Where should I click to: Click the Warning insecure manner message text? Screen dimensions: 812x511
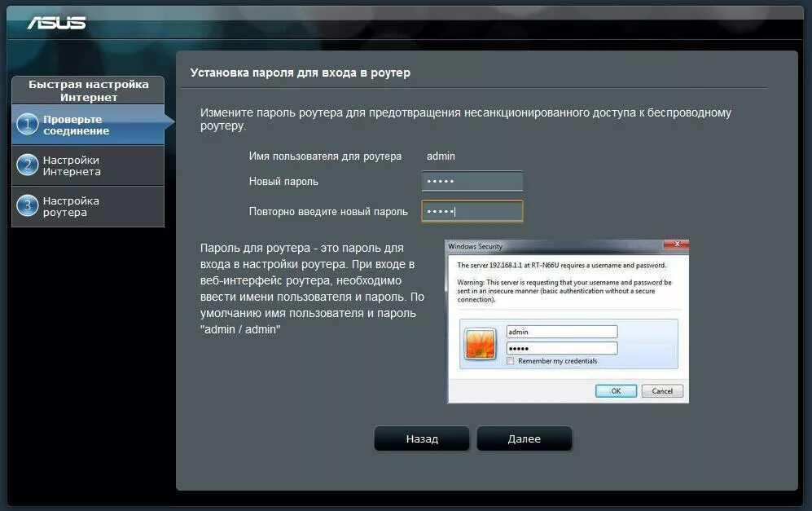(564, 291)
